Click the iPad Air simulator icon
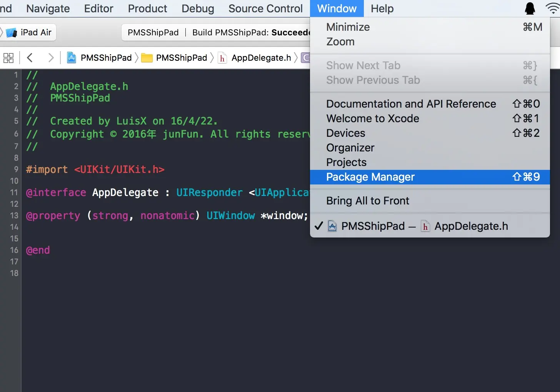Screen dimensions: 560x392 tap(12, 33)
